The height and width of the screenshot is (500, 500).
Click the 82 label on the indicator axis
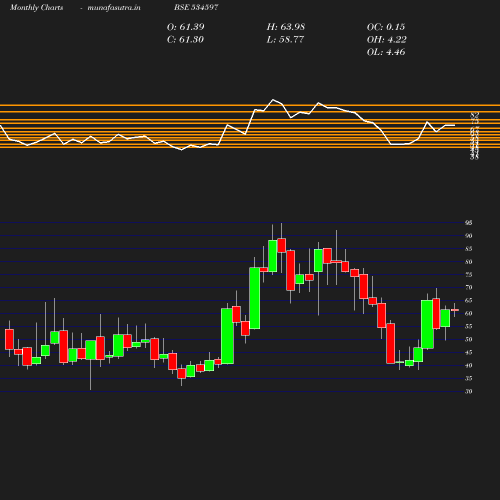pyautogui.click(x=475, y=115)
